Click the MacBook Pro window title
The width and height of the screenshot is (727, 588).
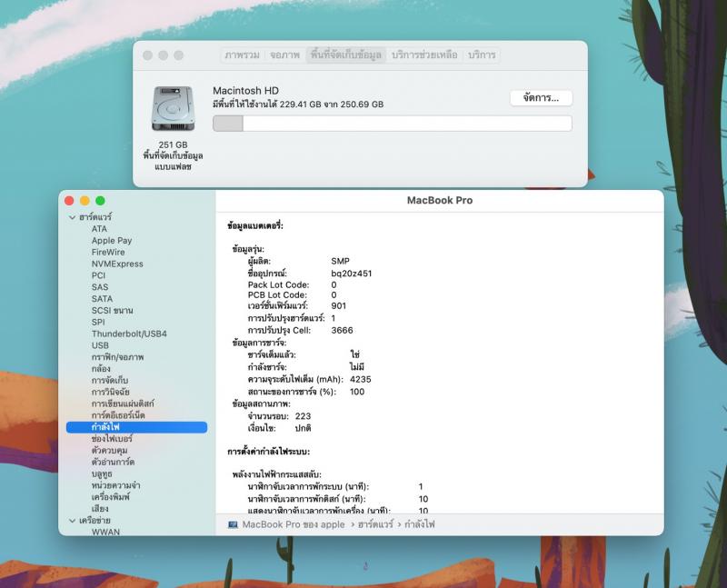[440, 200]
